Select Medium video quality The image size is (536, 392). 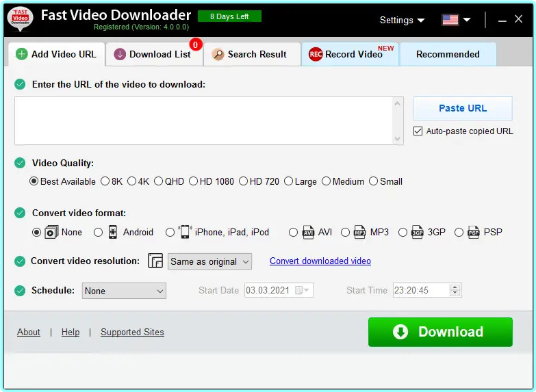tap(326, 181)
